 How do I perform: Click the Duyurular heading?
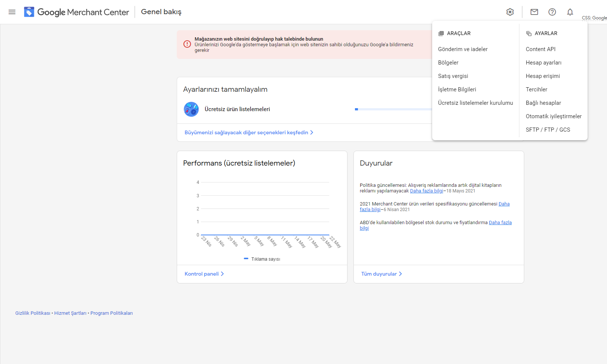click(376, 163)
